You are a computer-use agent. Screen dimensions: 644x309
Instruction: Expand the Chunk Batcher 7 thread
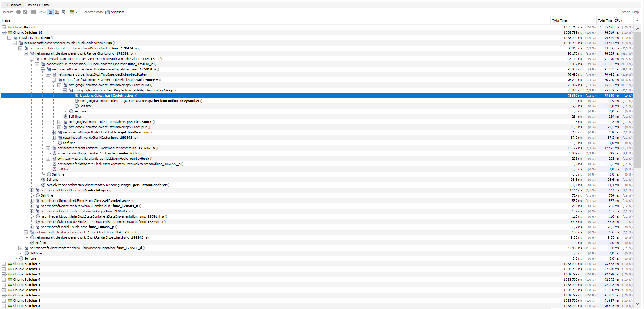(x=4, y=264)
